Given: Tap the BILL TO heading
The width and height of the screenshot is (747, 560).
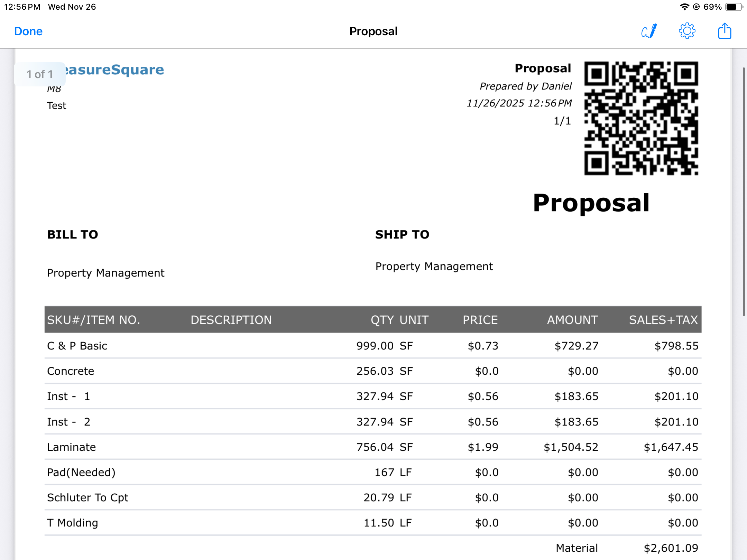Looking at the screenshot, I should point(73,234).
